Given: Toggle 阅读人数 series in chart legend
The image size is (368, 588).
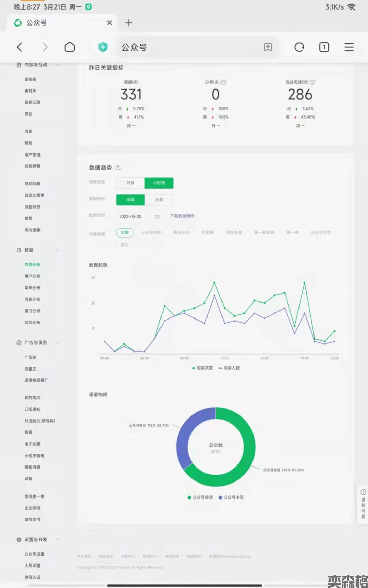Looking at the screenshot, I should [x=229, y=368].
